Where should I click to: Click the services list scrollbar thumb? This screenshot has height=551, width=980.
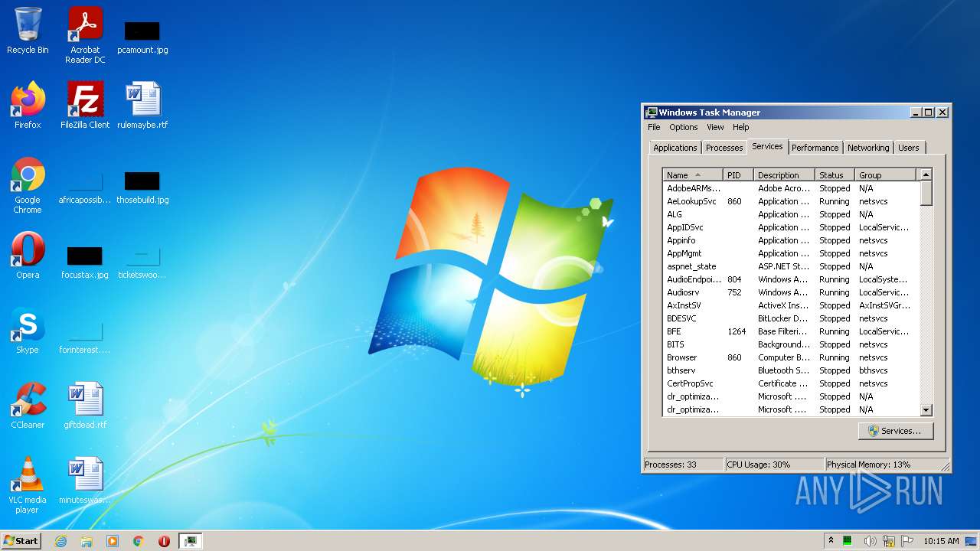click(926, 193)
